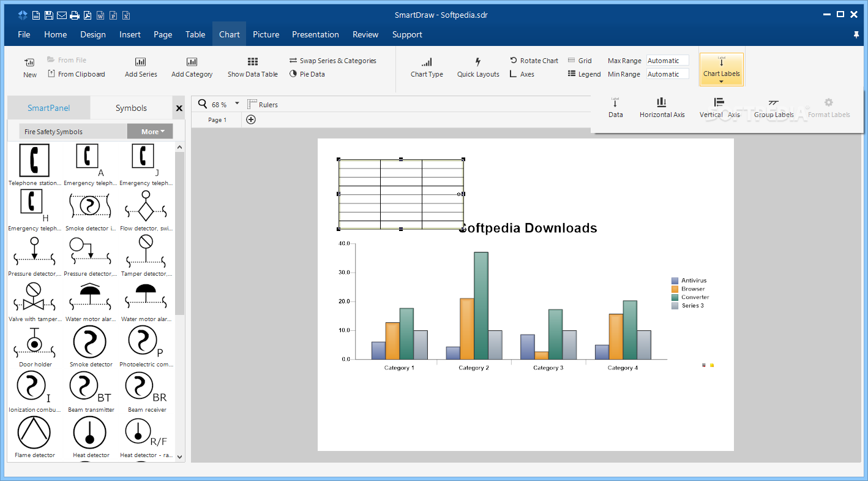Switch to the Presentation tab
The height and width of the screenshot is (481, 868).
pyautogui.click(x=315, y=34)
